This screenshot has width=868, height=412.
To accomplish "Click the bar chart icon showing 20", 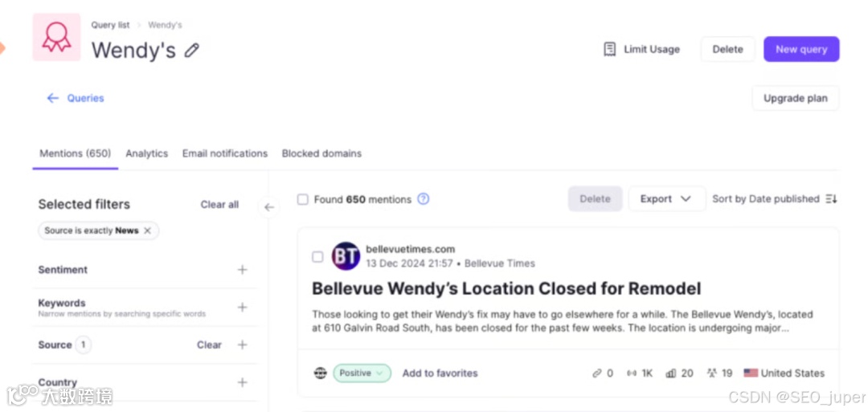I will coord(671,373).
